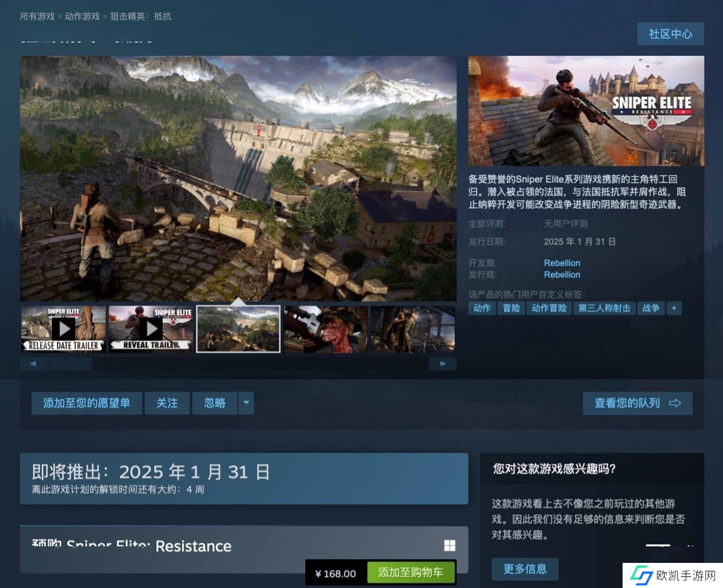This screenshot has height=588, width=723.
Task: Toggle 关注 to follow this game
Action: tap(167, 403)
